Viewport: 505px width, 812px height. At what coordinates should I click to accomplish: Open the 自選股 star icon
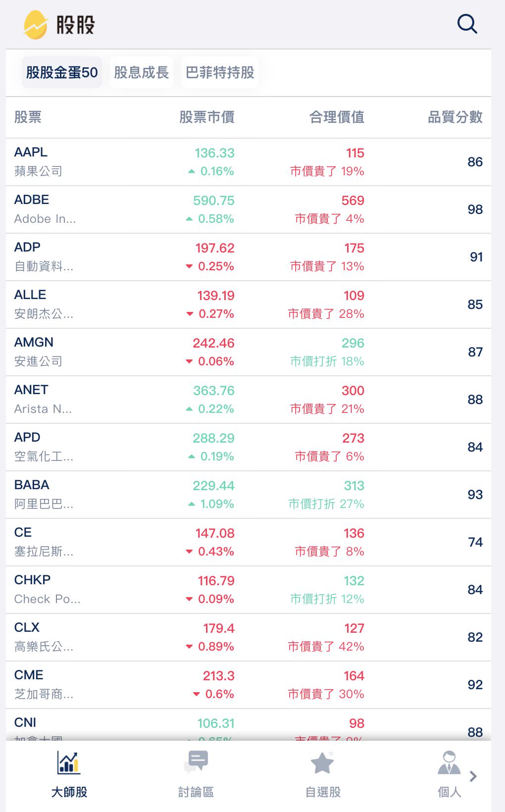[x=322, y=763]
